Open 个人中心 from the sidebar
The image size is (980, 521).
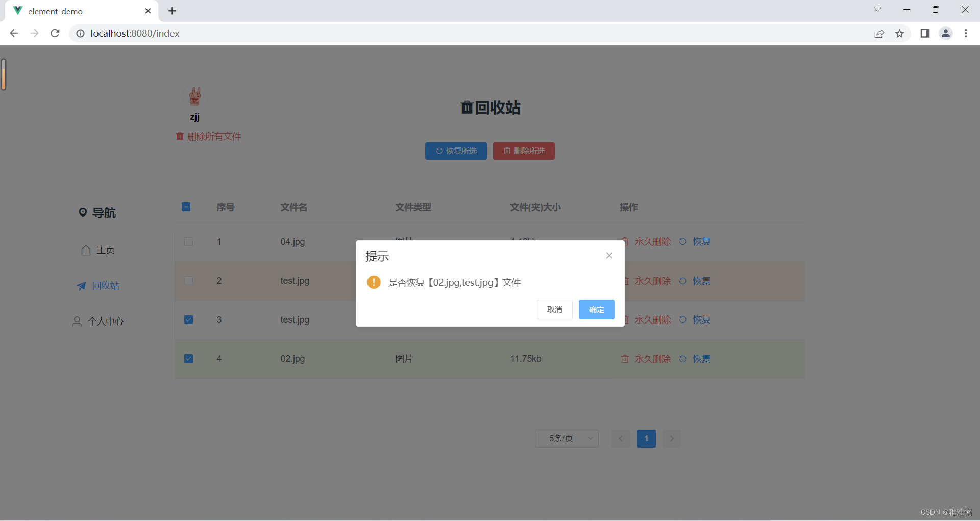coord(105,321)
